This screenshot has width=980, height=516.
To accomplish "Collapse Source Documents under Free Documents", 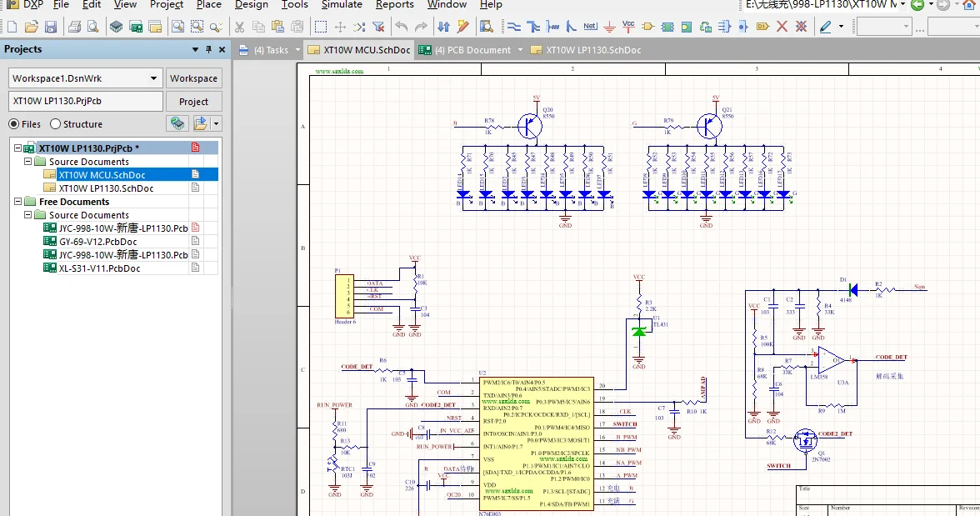I will coord(27,214).
